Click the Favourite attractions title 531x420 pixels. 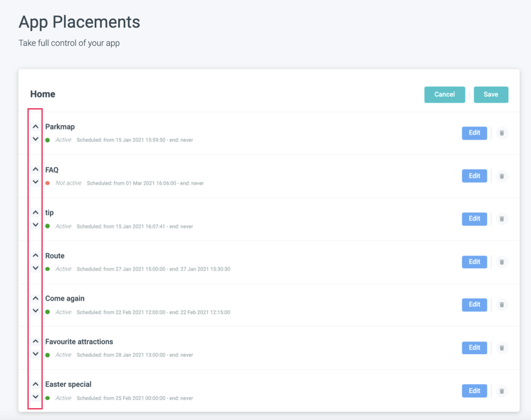click(79, 342)
